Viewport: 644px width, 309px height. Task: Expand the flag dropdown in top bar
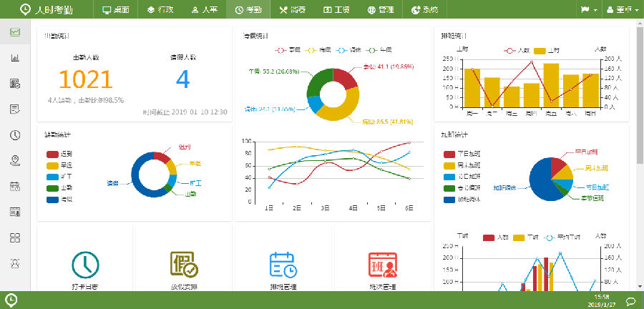click(589, 10)
